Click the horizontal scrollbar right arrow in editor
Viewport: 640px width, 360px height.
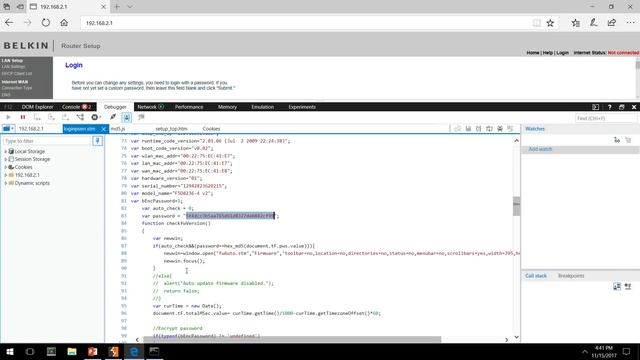tap(507, 340)
